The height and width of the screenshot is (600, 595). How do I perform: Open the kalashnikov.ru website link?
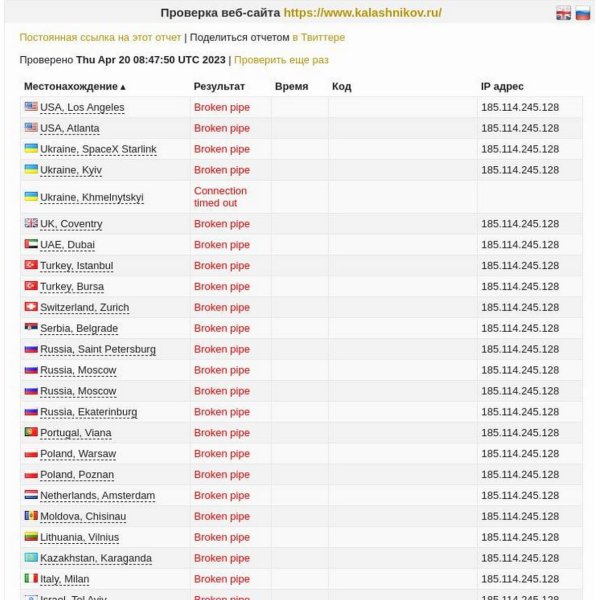(x=362, y=13)
